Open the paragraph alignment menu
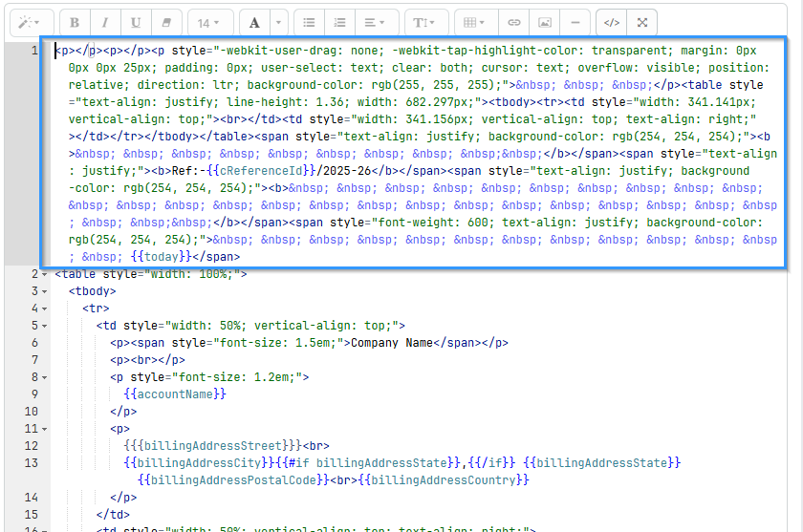 [375, 22]
